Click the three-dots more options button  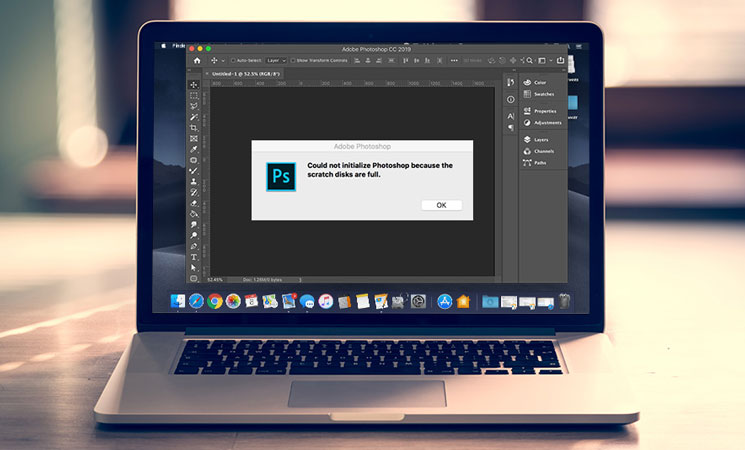pyautogui.click(x=454, y=61)
